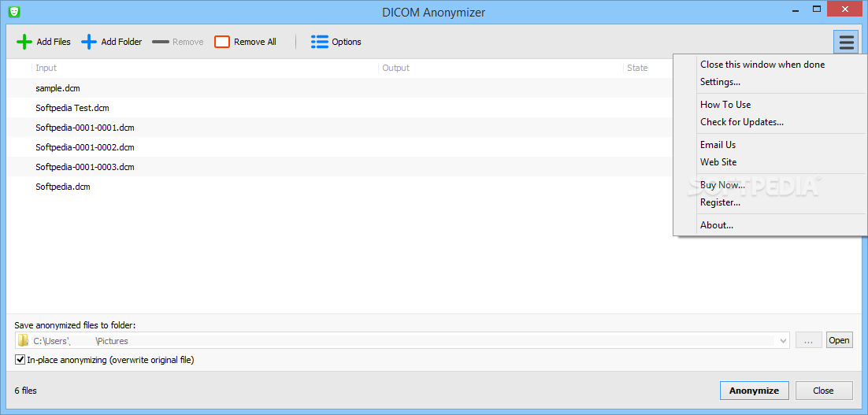This screenshot has width=868, height=415.
Task: Select Check for Updates... menu entry
Action: 742,122
